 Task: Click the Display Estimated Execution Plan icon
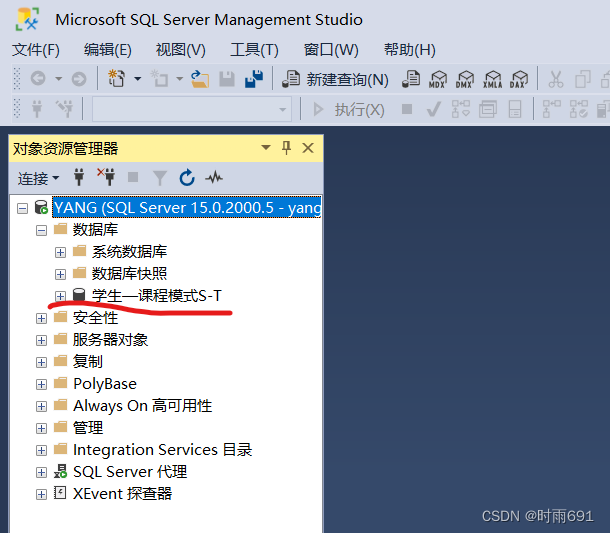pos(461,109)
